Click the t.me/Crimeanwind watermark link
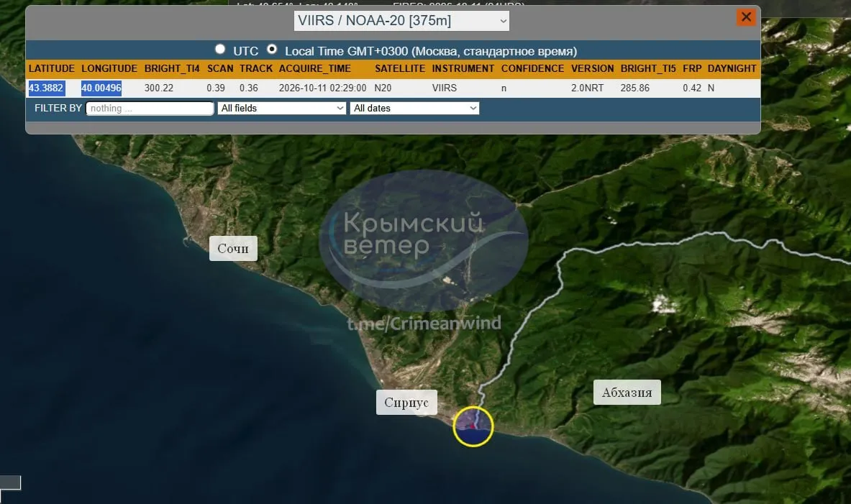 coord(424,324)
